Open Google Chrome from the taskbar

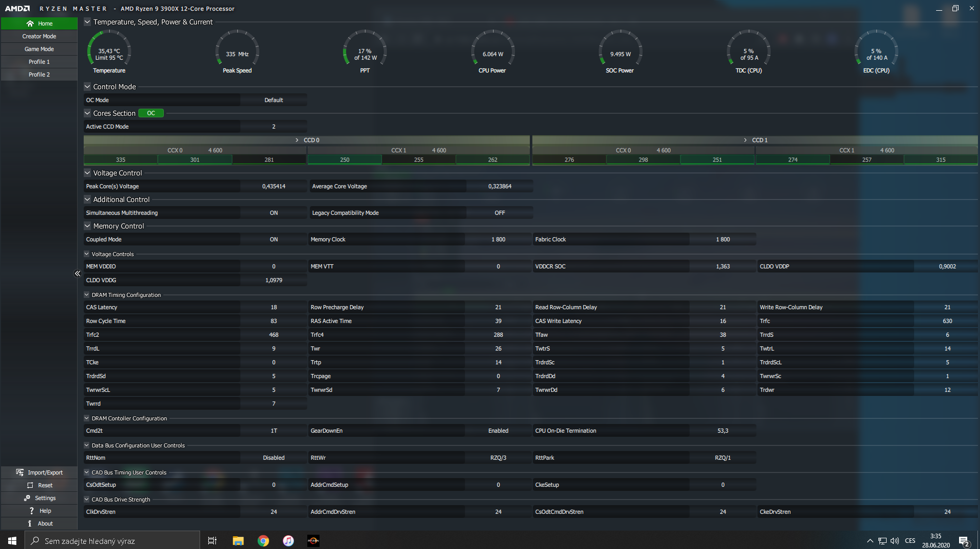pos(263,541)
